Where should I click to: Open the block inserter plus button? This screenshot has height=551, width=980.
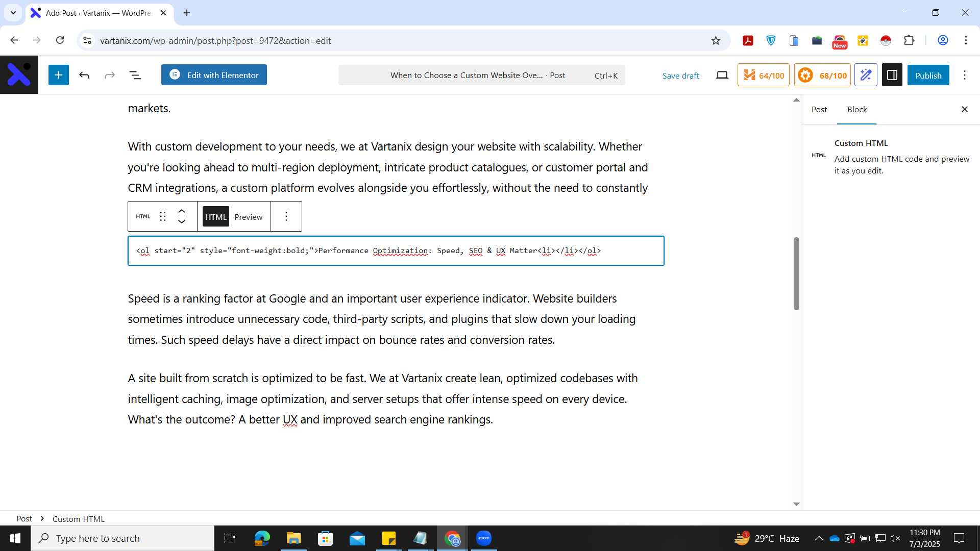coord(59,75)
